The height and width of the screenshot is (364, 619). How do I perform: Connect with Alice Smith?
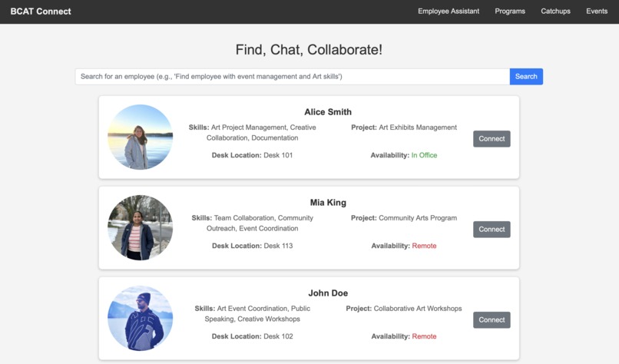(492, 139)
